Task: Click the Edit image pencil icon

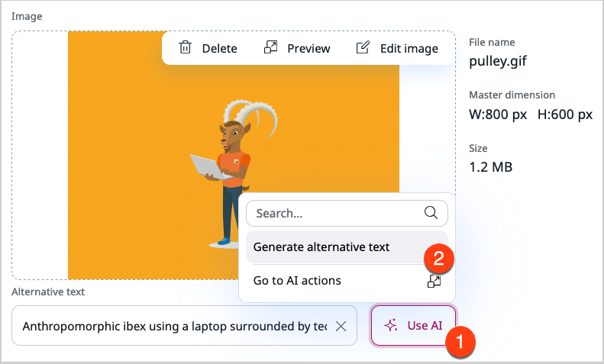Action: 363,48
